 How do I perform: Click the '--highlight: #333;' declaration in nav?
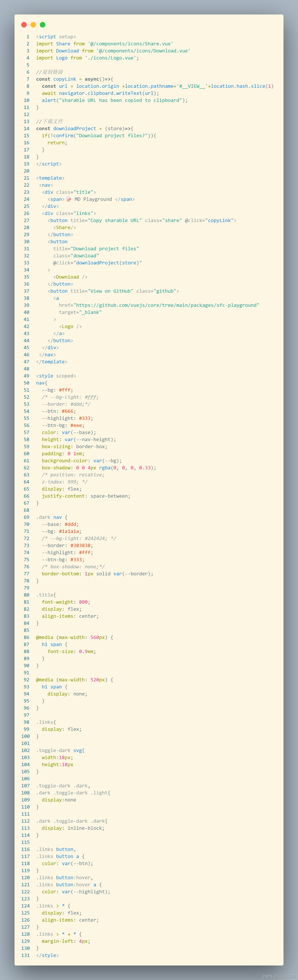coord(67,418)
